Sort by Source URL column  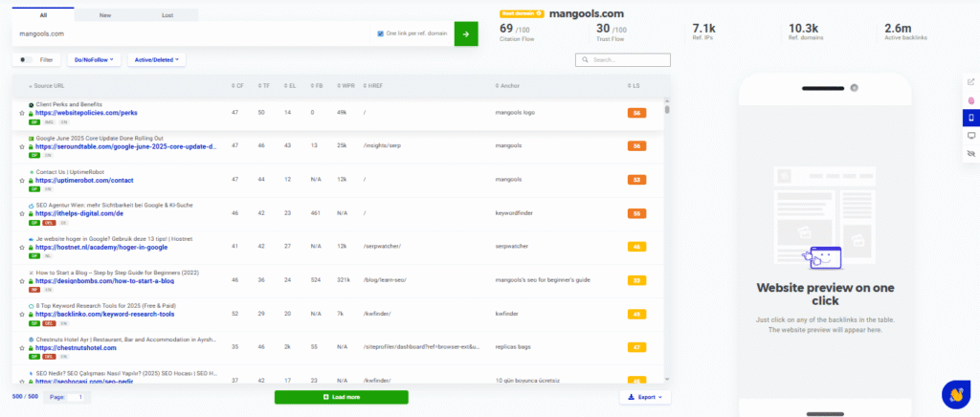point(47,85)
